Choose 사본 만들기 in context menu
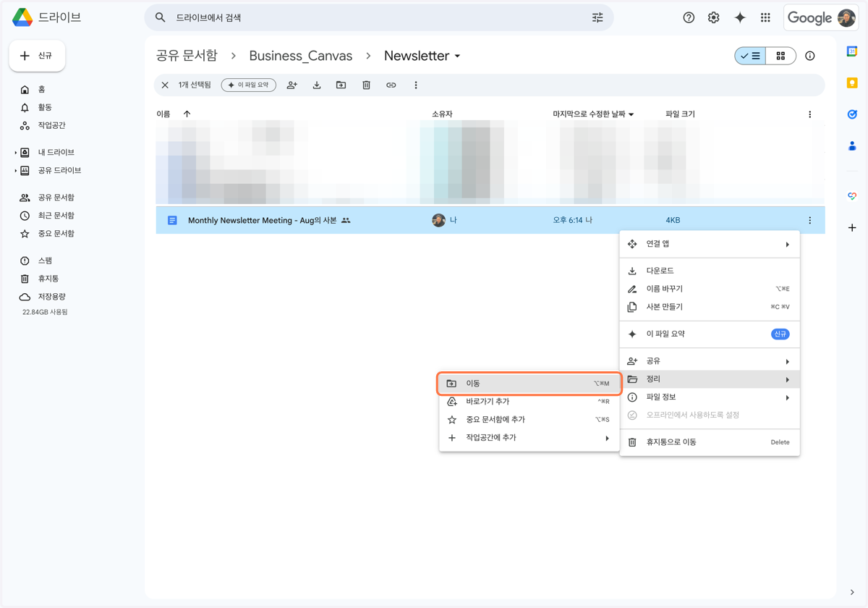868x608 pixels. [710, 307]
